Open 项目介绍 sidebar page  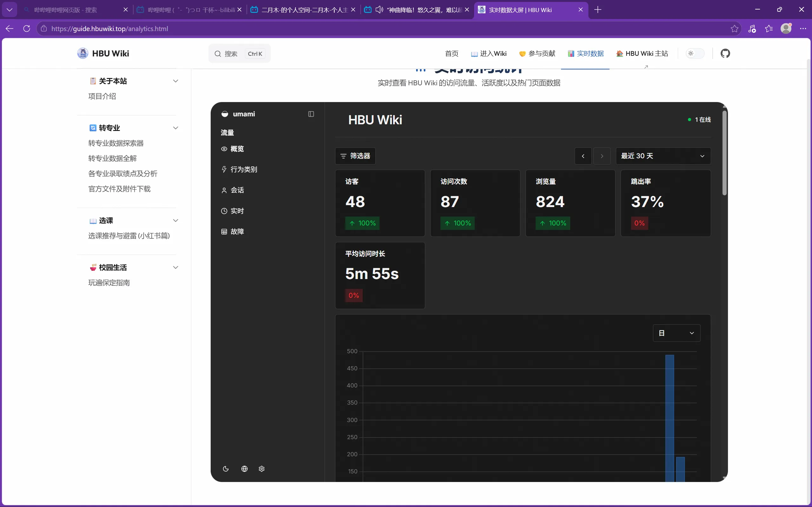point(102,96)
